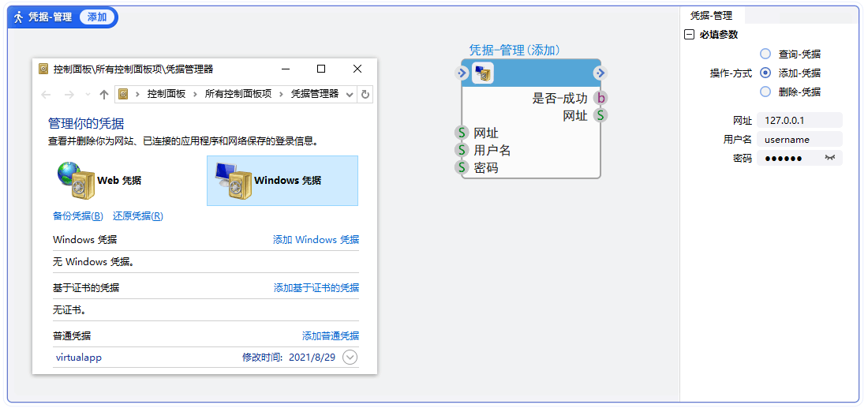Click the credential manager node icon
868x412 pixels.
(483, 73)
